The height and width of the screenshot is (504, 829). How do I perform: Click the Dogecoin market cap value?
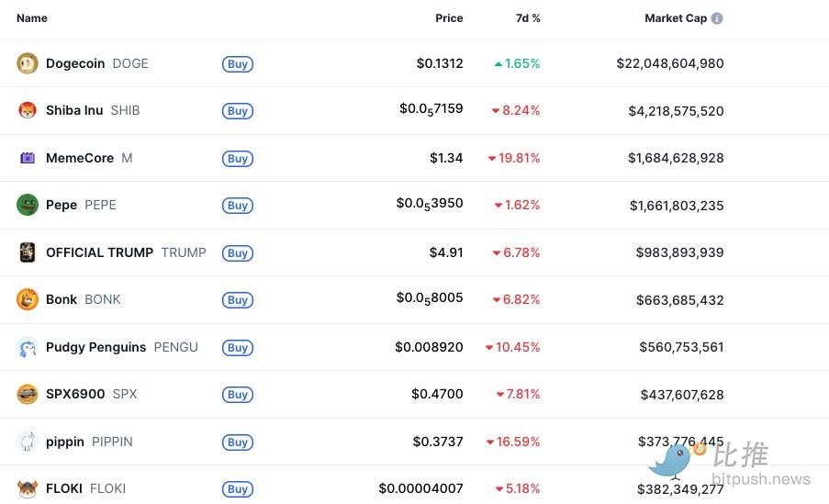[670, 63]
